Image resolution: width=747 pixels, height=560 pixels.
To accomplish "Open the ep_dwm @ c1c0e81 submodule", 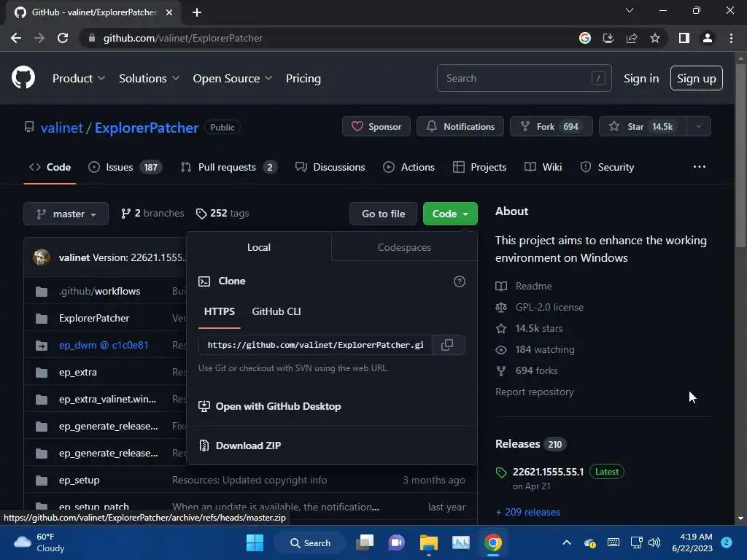I will tap(104, 345).
